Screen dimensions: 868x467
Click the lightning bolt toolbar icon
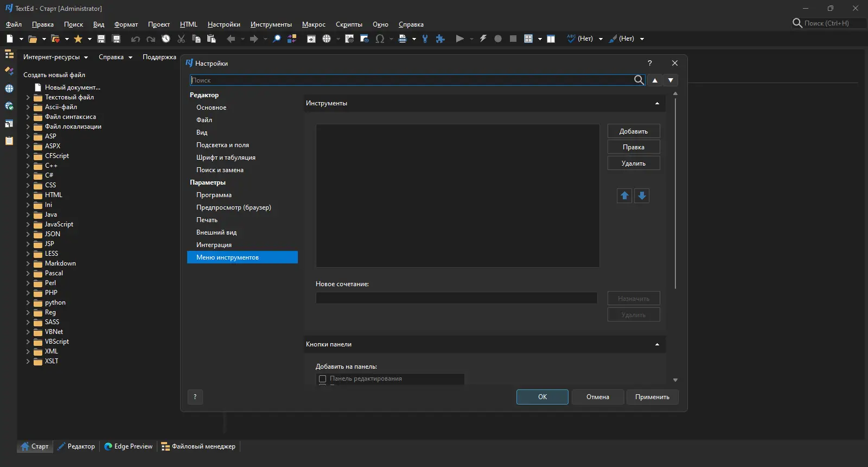point(483,39)
